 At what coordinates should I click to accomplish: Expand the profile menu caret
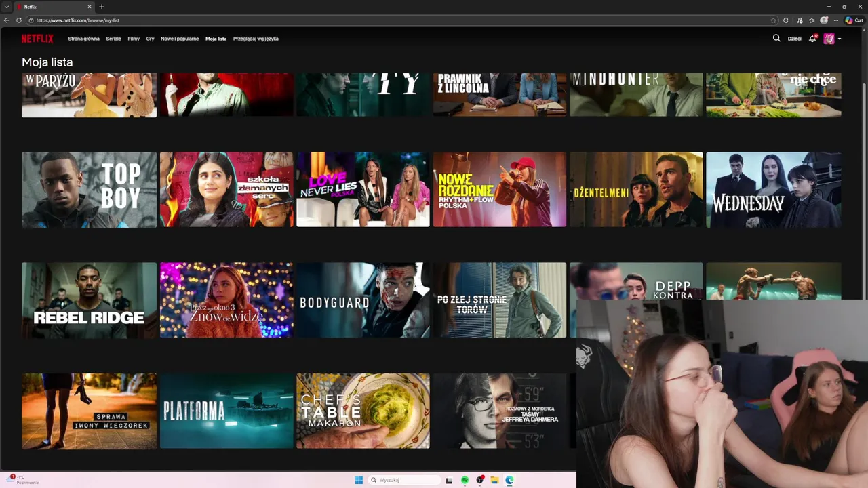click(x=840, y=39)
